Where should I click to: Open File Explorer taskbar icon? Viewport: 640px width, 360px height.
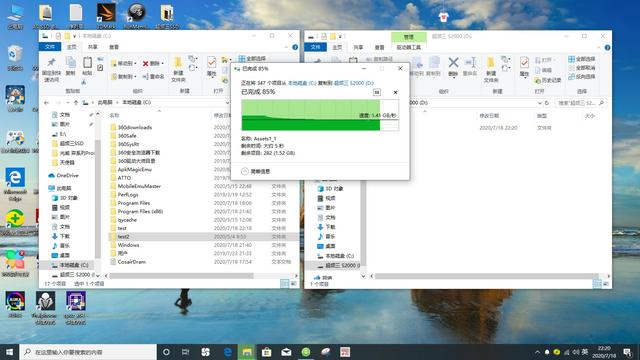coord(247,352)
